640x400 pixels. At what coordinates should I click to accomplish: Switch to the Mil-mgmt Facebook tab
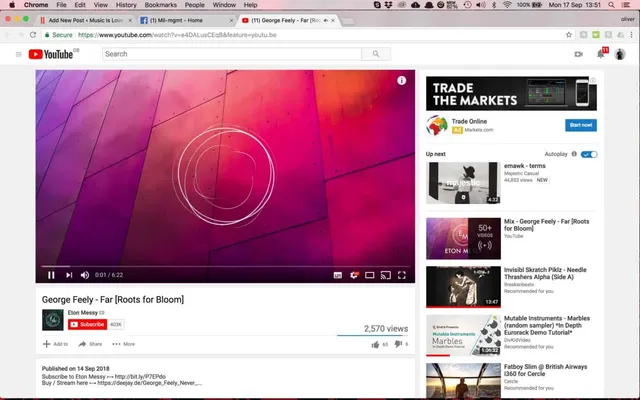[x=186, y=20]
